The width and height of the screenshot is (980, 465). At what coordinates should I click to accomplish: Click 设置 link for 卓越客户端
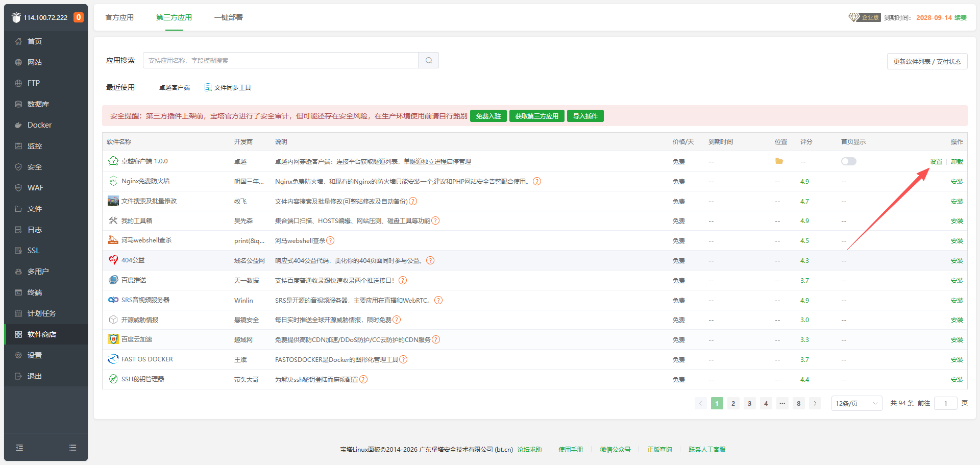point(936,161)
